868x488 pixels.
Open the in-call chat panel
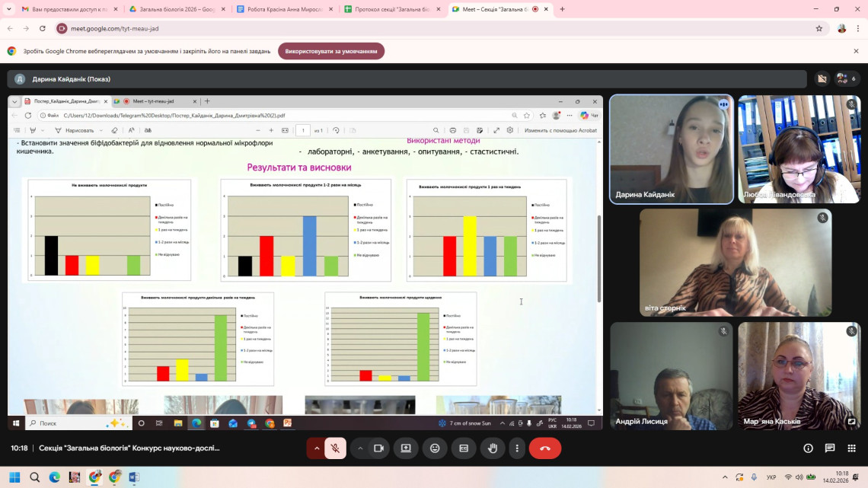[830, 448]
